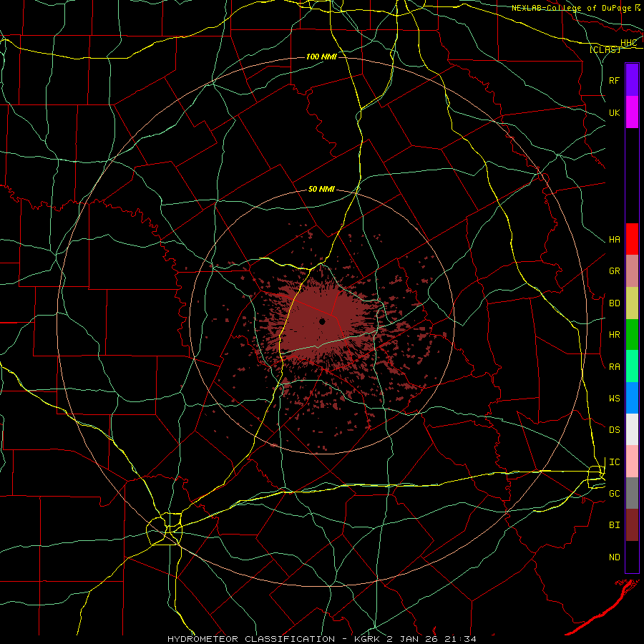The image size is (644, 644).
Task: Click the RA mint-green legend color block
Action: pyautogui.click(x=632, y=366)
